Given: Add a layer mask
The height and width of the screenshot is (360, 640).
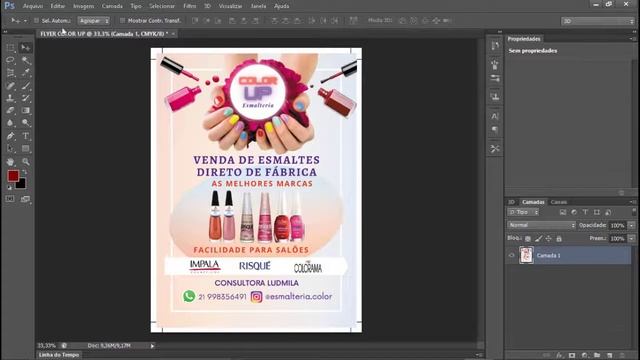Looking at the screenshot, I should [x=572, y=356].
